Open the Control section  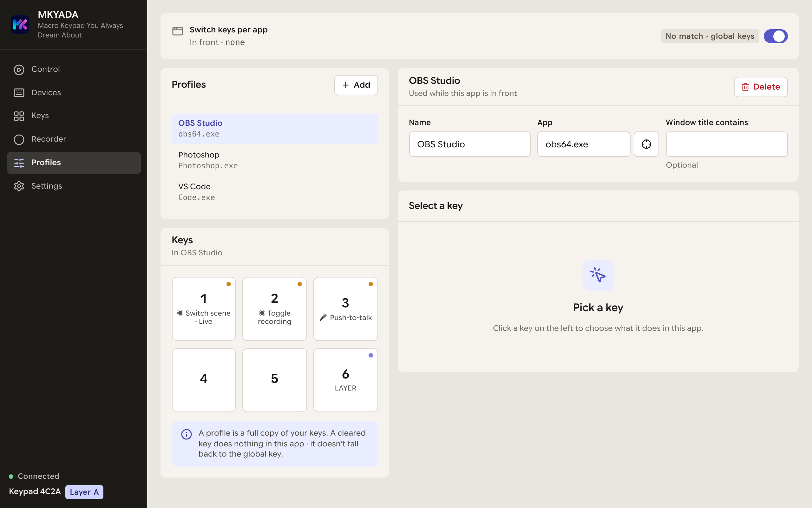pyautogui.click(x=74, y=69)
